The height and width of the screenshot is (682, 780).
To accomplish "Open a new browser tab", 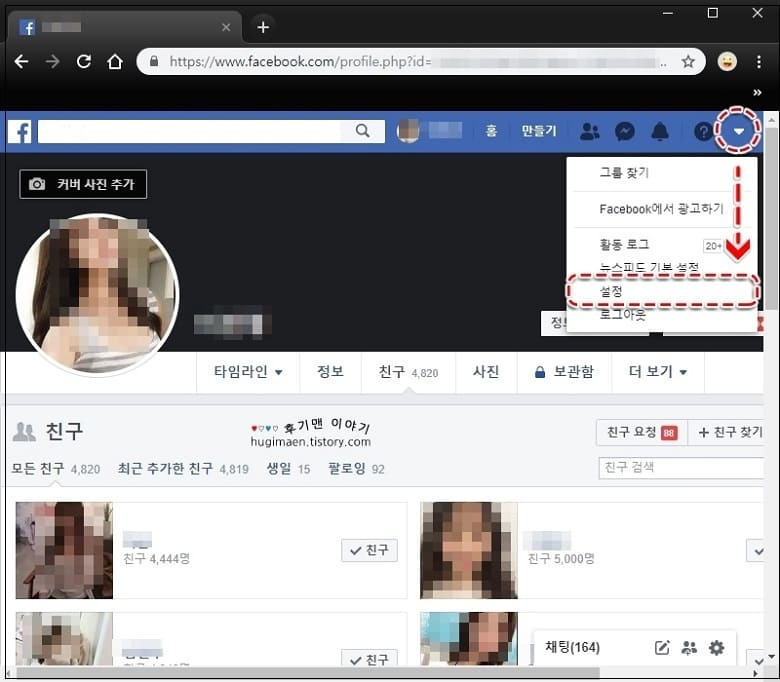I will pyautogui.click(x=263, y=27).
